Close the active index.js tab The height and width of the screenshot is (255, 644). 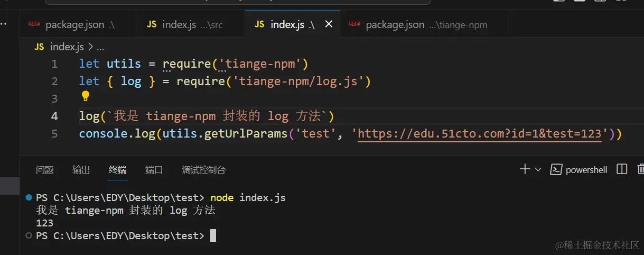click(329, 24)
